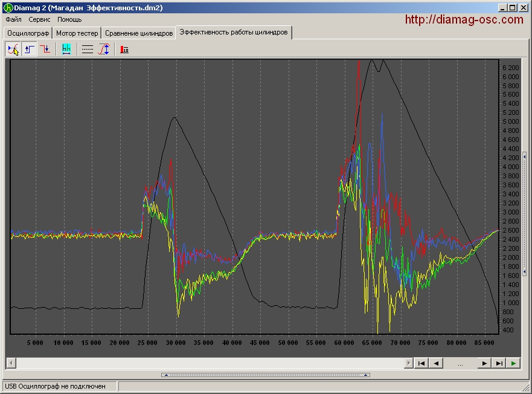
Task: Click the bottom panel splitter handle
Action: pyautogui.click(x=266, y=375)
